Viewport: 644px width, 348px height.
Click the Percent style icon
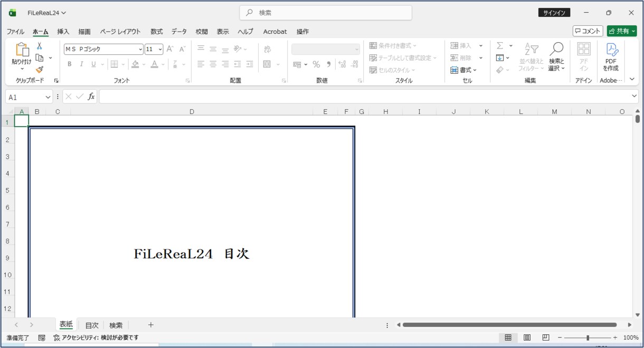click(x=316, y=64)
